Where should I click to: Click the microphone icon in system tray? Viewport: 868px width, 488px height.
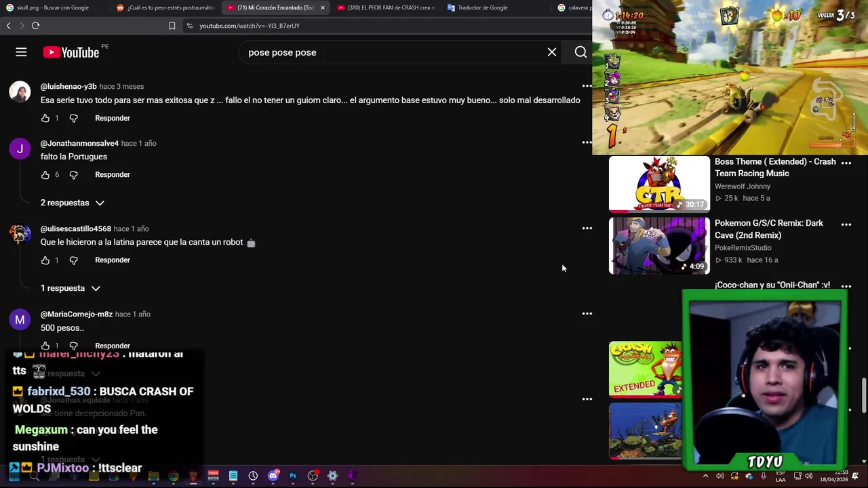tap(764, 476)
